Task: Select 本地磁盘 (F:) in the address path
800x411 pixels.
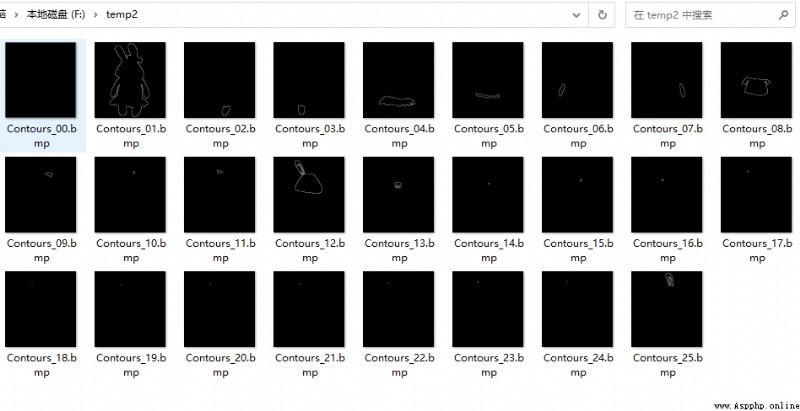Action: point(56,15)
